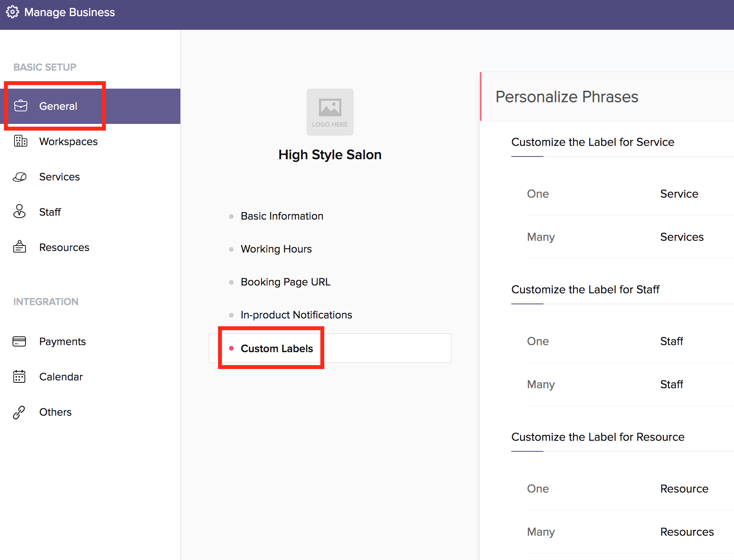Click the Workspaces sidebar label
This screenshot has width=734, height=560.
coord(68,142)
